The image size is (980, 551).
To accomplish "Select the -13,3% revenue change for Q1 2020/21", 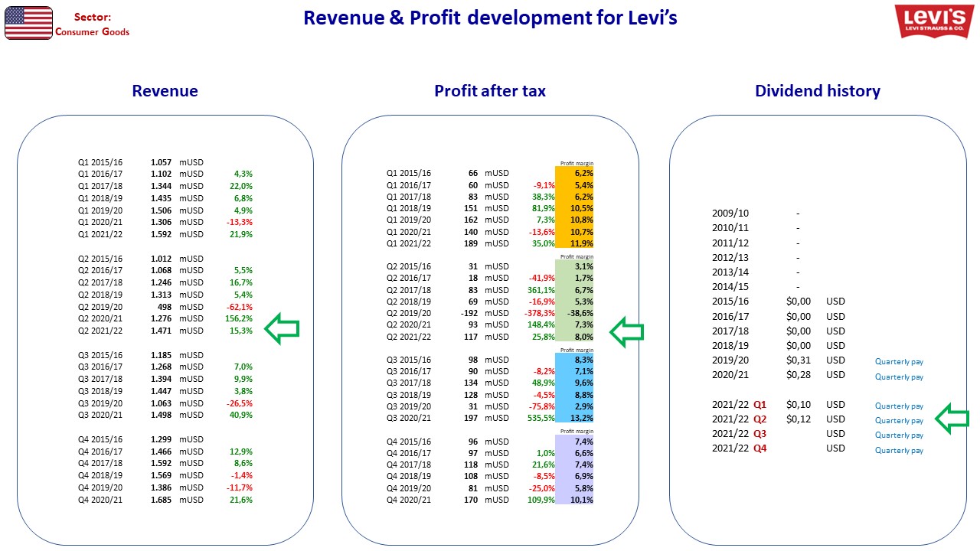I will tap(240, 222).
